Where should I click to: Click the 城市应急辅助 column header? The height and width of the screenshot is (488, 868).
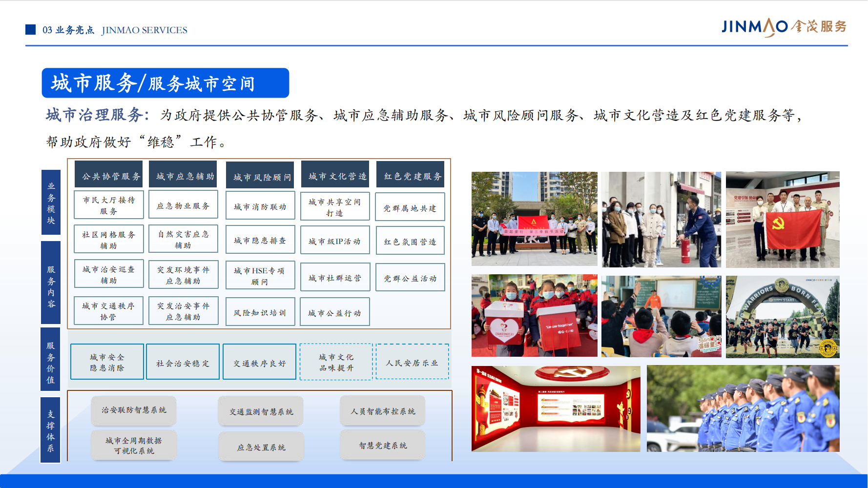183,174
